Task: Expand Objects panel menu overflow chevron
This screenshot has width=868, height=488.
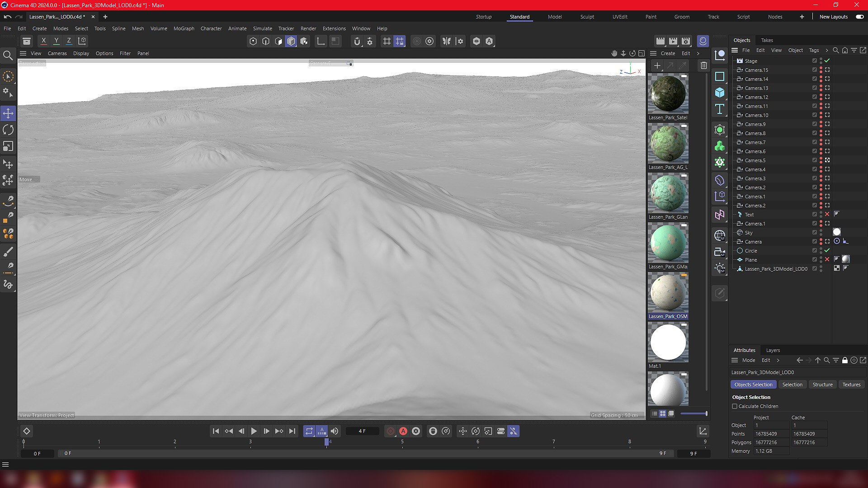Action: point(827,50)
